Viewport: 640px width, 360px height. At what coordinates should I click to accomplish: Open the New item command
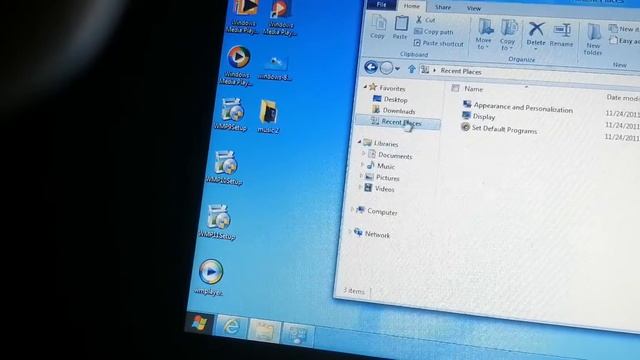(x=623, y=29)
